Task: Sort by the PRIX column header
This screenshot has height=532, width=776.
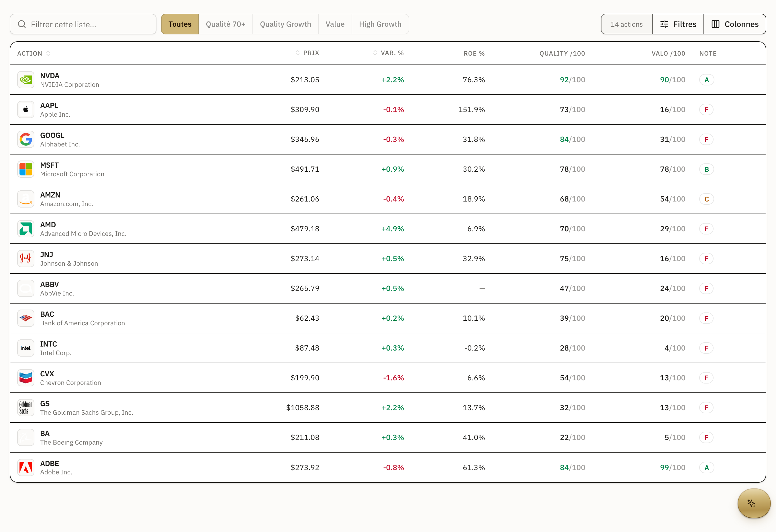Action: [307, 53]
